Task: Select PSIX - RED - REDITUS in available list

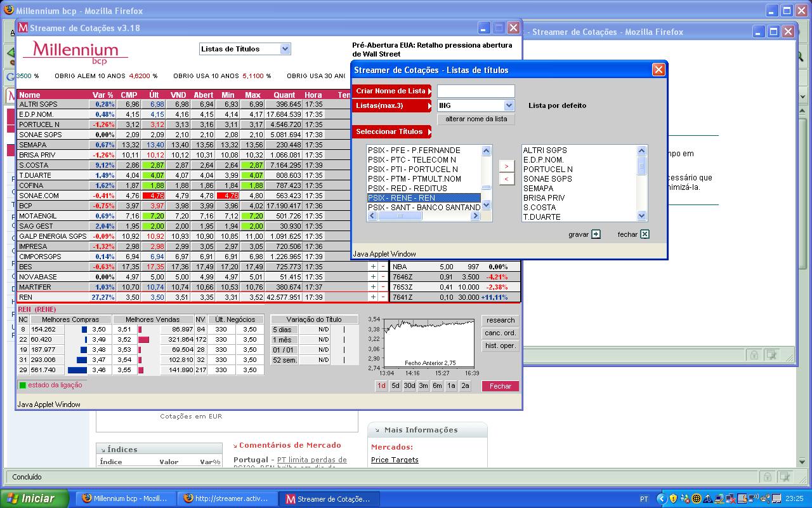Action: (424, 189)
